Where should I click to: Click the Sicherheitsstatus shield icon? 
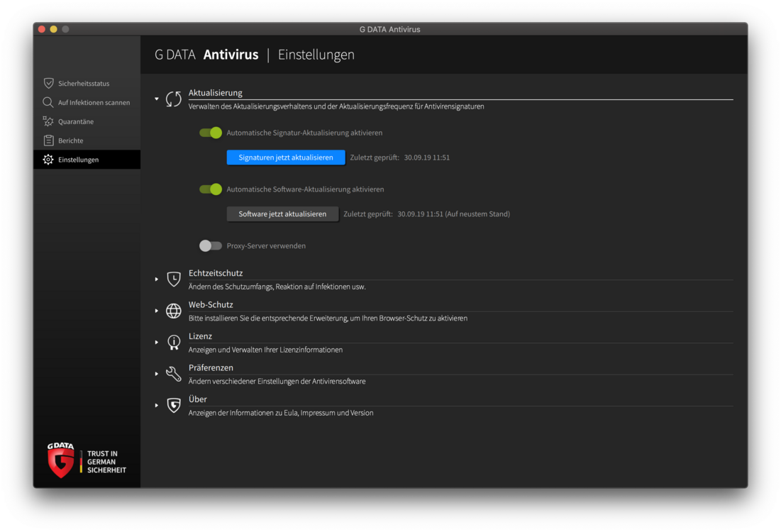[48, 83]
